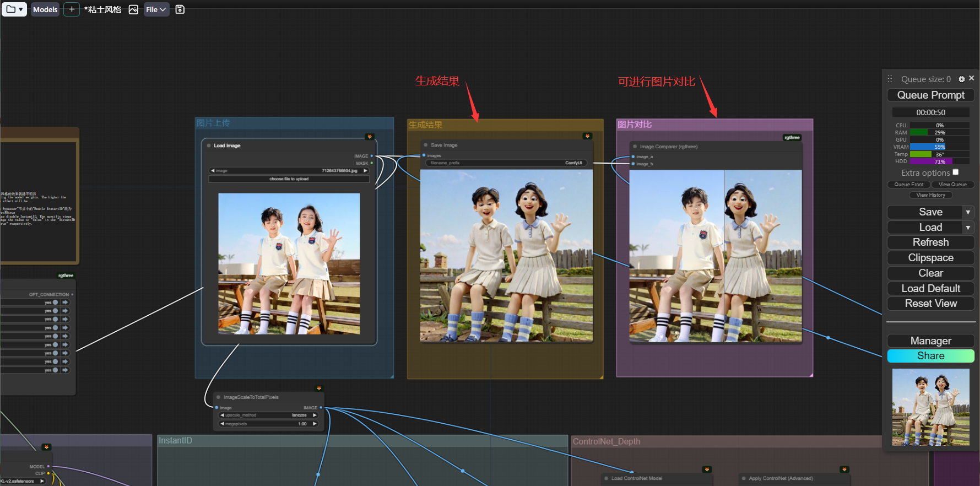
Task: Click the arrow on the XL-v2.safetensors checkpoint widget
Action: [42, 481]
